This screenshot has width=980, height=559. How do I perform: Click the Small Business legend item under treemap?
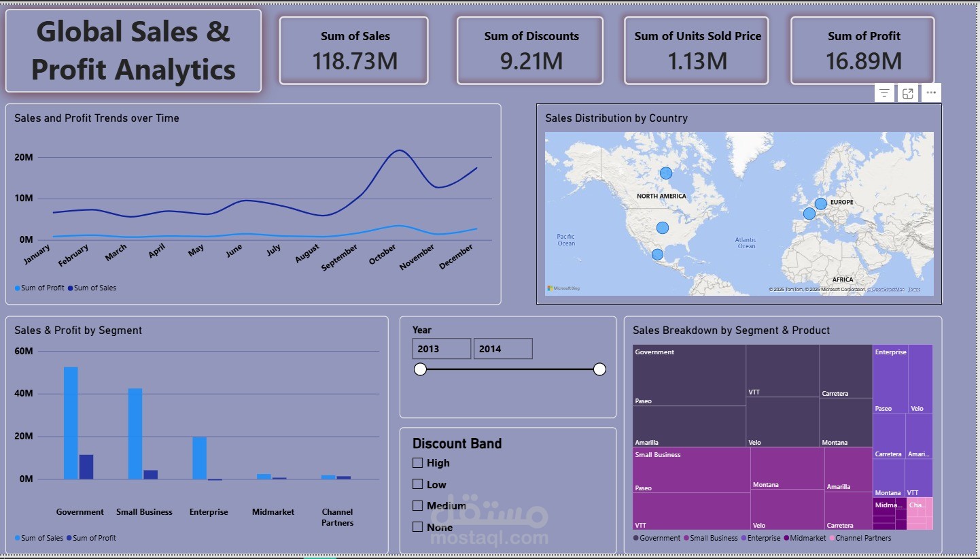710,538
